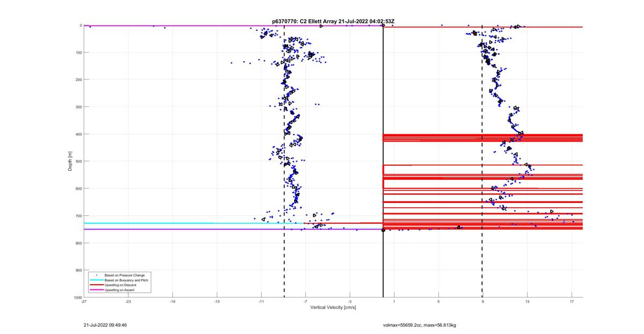The height and width of the screenshot is (334, 644).
Task: Select legend entry "Upwelling on Ascent"
Action: pyautogui.click(x=120, y=289)
